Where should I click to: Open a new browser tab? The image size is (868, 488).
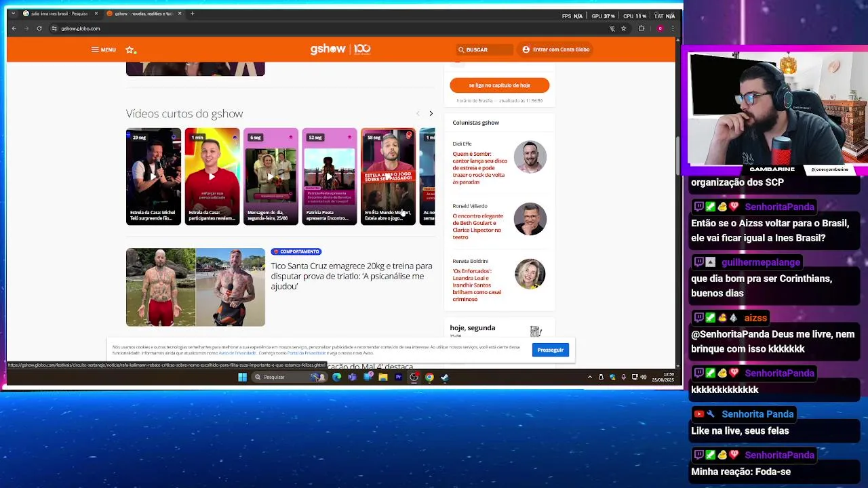pos(193,14)
